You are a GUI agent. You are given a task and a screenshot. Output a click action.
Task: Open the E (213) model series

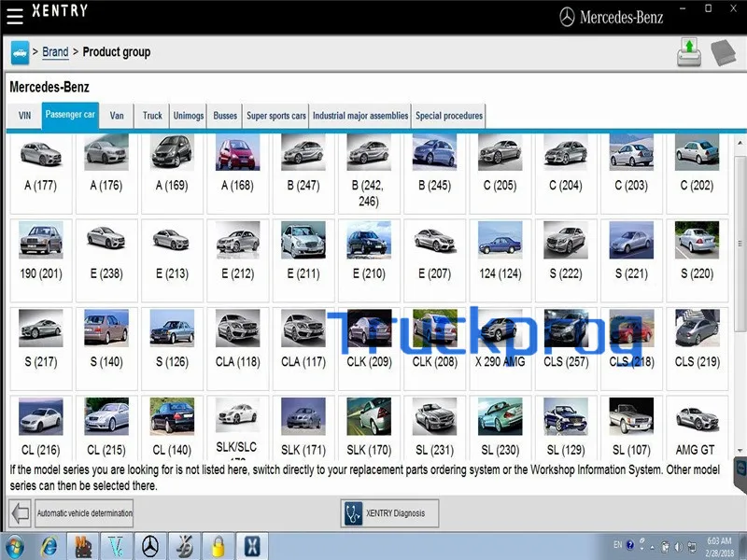pyautogui.click(x=172, y=260)
